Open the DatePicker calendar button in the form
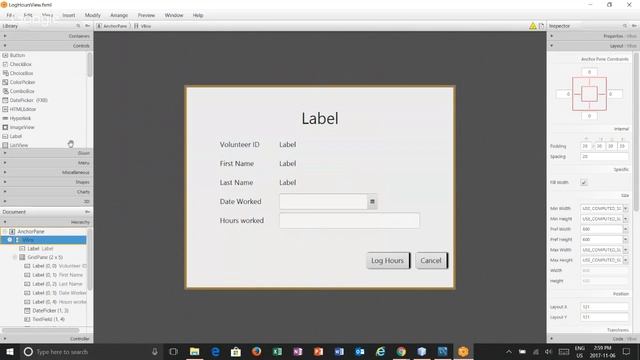The image size is (640, 360). (x=372, y=202)
